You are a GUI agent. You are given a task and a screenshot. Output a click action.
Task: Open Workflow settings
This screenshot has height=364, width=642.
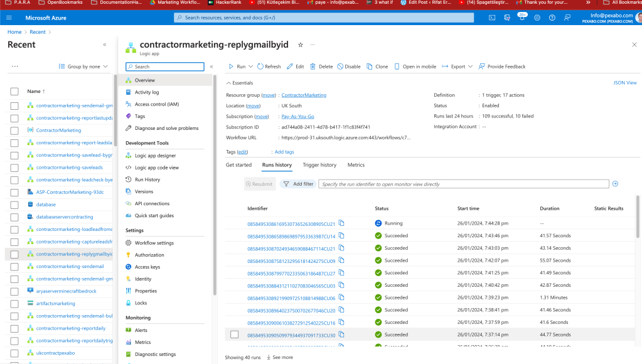click(154, 243)
